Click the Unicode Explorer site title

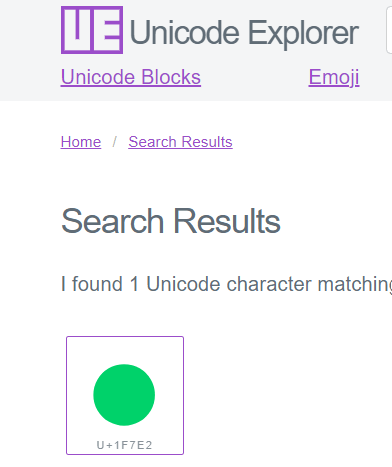click(x=244, y=33)
